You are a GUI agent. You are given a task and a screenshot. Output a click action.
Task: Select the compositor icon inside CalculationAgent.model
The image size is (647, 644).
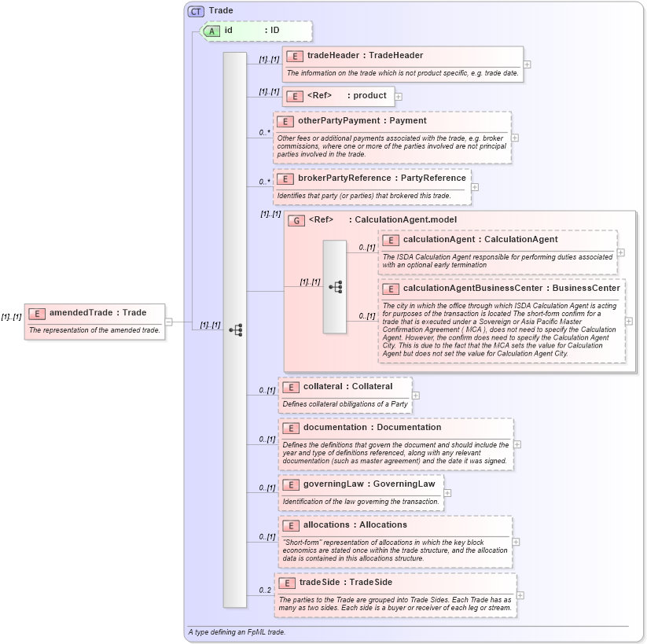coord(336,288)
